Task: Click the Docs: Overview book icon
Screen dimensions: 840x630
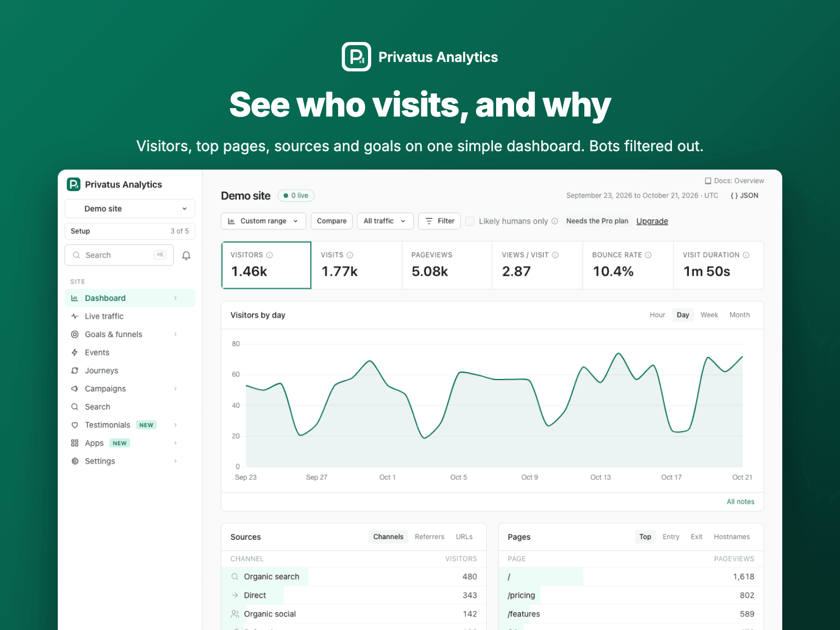Action: 708,181
